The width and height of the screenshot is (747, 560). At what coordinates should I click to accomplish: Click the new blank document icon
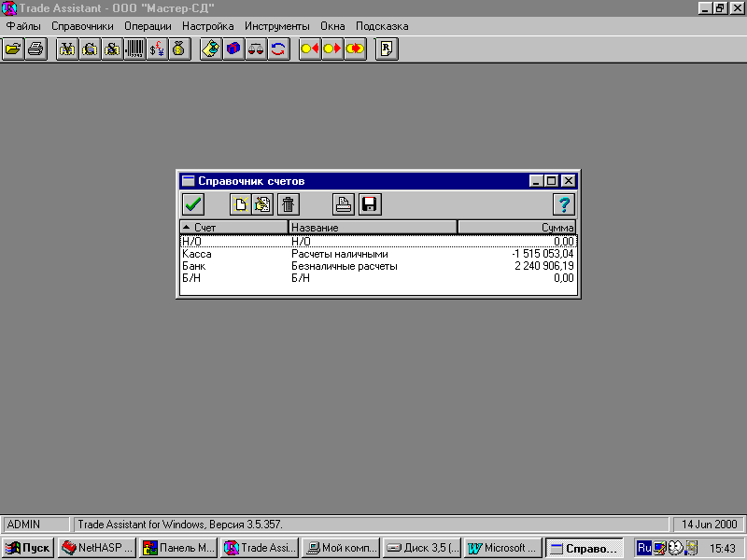click(240, 204)
